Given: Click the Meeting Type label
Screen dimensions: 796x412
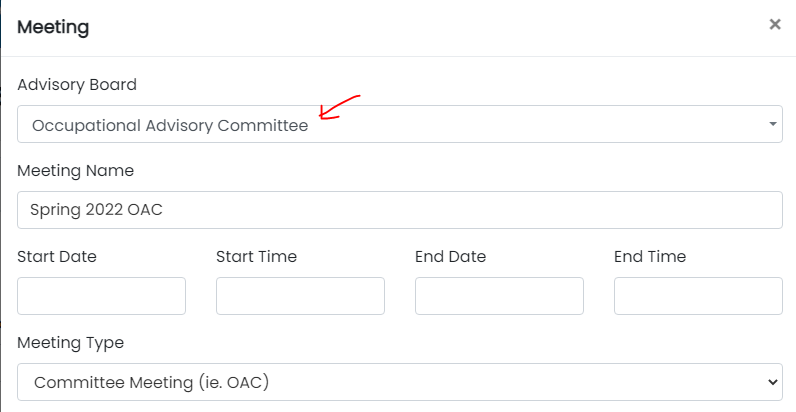Looking at the screenshot, I should click(70, 343).
